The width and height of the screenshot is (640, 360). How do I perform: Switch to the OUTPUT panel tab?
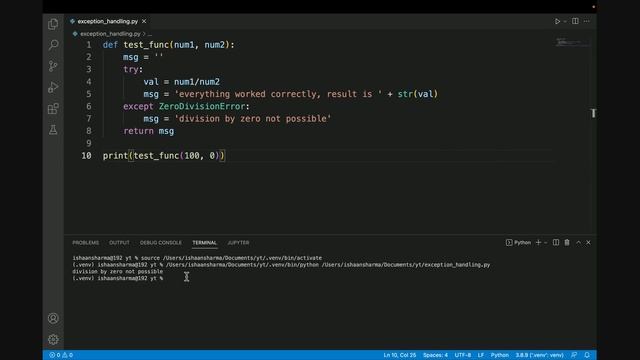tap(119, 242)
